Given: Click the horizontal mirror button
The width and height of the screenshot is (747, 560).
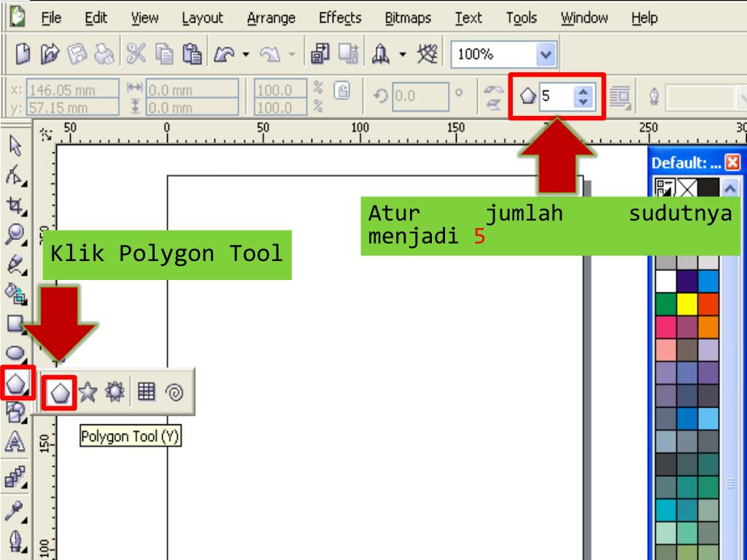Looking at the screenshot, I should tap(494, 89).
